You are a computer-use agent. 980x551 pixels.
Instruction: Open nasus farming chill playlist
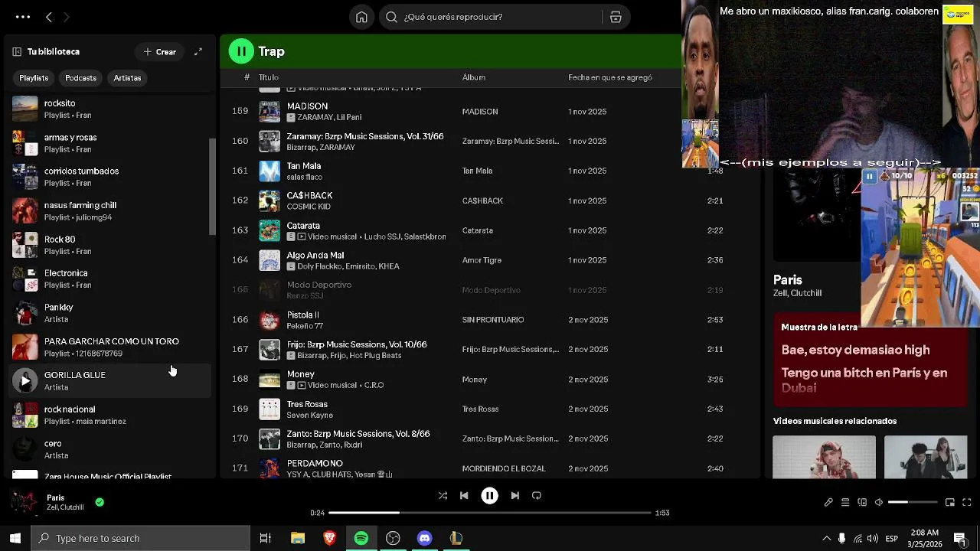(110, 211)
